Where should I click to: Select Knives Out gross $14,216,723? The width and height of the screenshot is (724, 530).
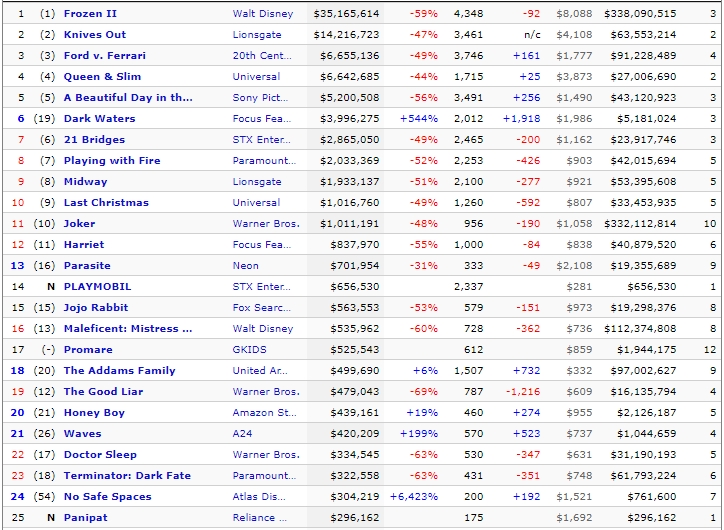pos(346,35)
